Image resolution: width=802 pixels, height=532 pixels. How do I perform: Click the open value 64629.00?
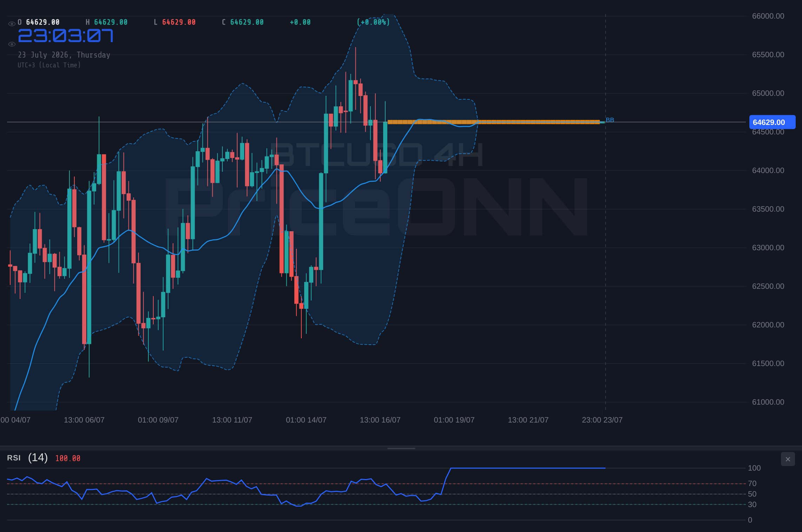(x=43, y=22)
